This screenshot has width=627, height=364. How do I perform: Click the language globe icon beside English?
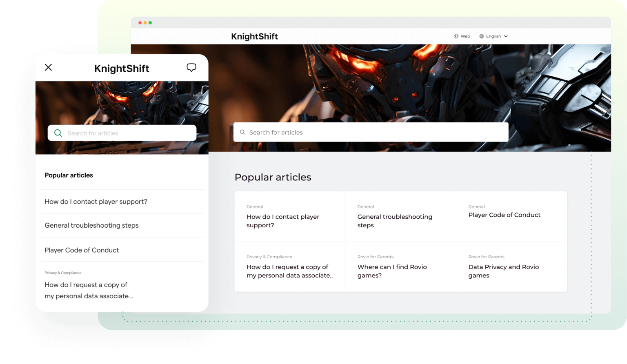coord(481,36)
